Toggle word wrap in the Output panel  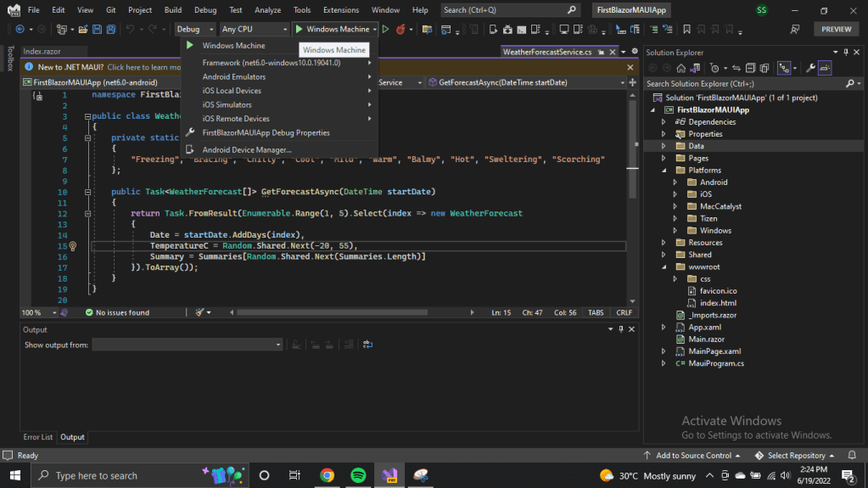click(x=367, y=345)
